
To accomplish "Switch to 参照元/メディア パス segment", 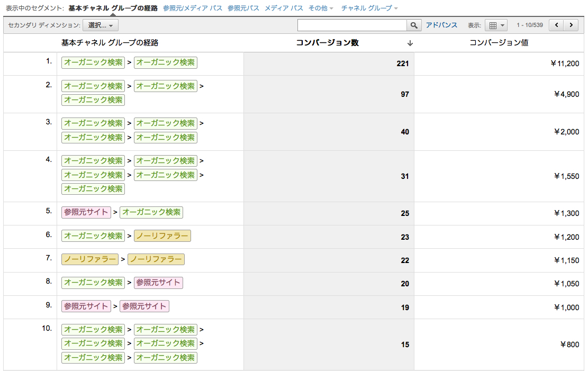I will pos(192,8).
